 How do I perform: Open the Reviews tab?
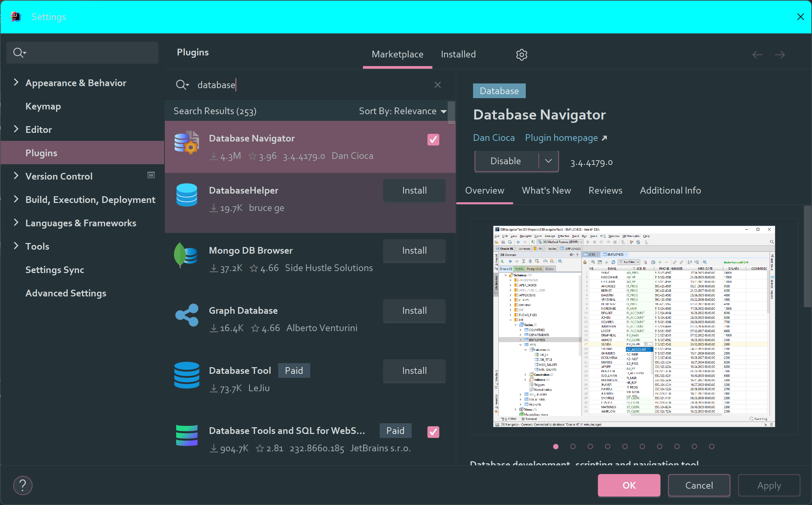click(605, 190)
